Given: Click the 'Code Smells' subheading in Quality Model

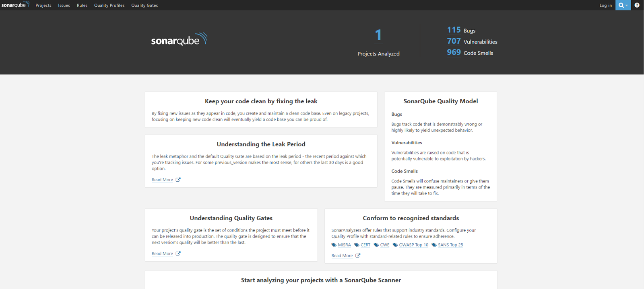Looking at the screenshot, I should tap(405, 171).
